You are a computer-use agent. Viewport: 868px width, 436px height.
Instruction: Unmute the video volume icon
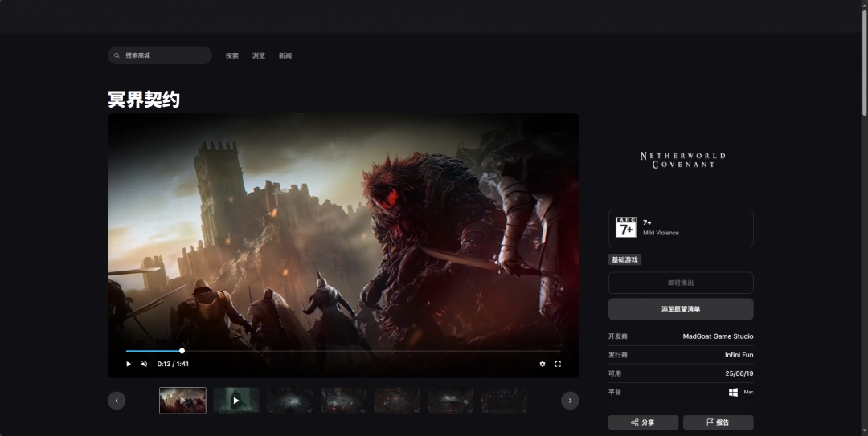[145, 364]
